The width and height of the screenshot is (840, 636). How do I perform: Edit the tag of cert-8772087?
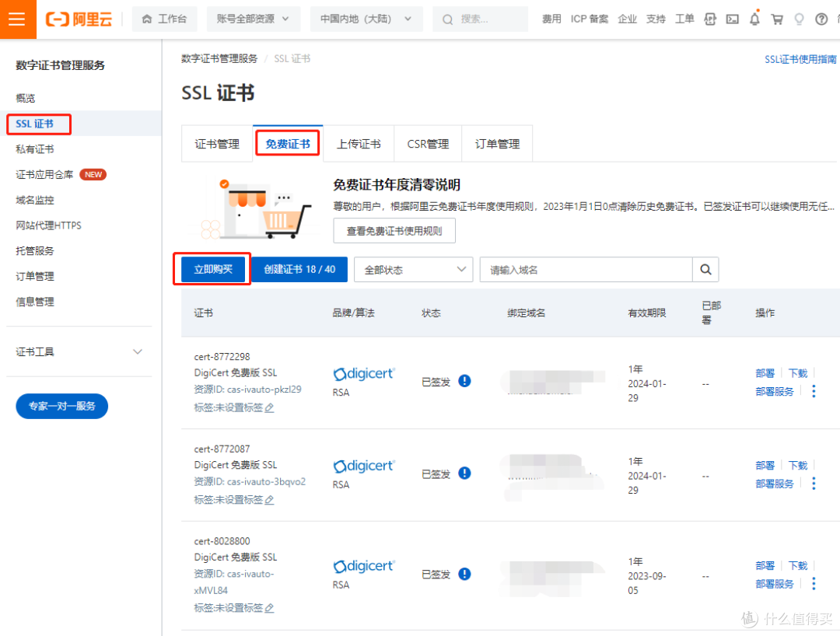269,500
